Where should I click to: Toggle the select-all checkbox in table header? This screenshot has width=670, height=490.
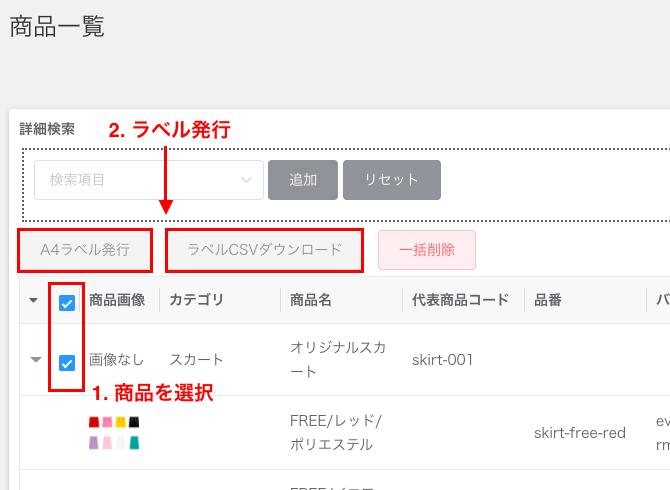tap(67, 303)
